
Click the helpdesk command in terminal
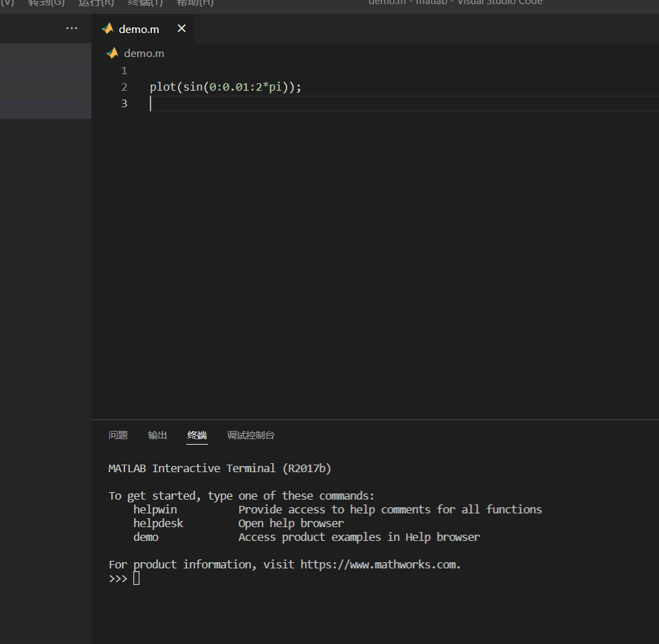coord(159,523)
